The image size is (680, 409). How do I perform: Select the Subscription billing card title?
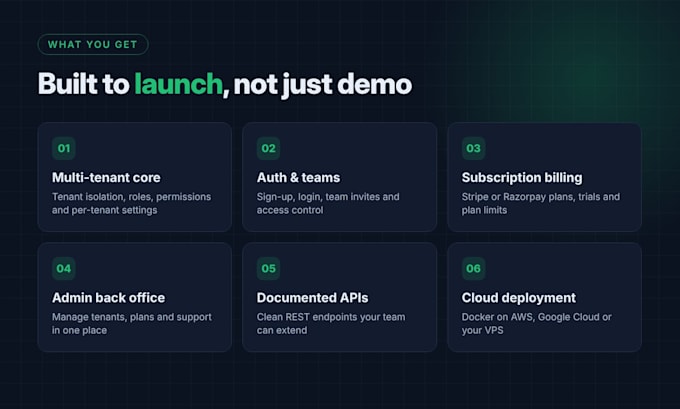[x=522, y=178]
